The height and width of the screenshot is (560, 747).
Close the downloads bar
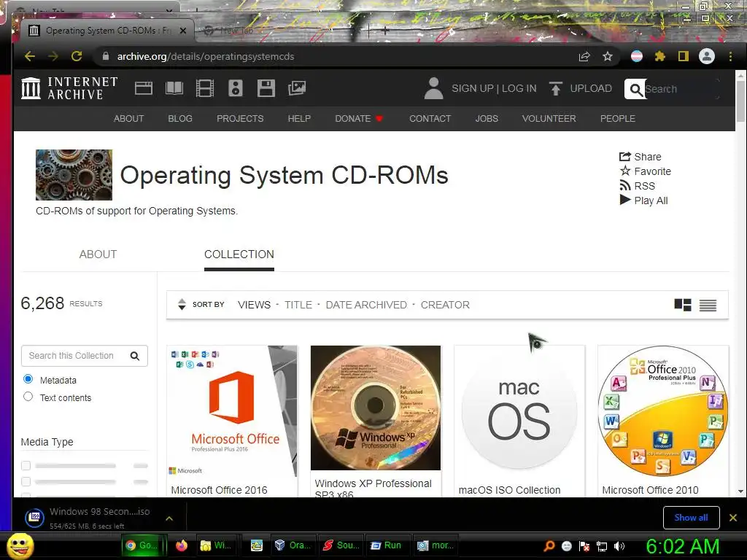[733, 518]
